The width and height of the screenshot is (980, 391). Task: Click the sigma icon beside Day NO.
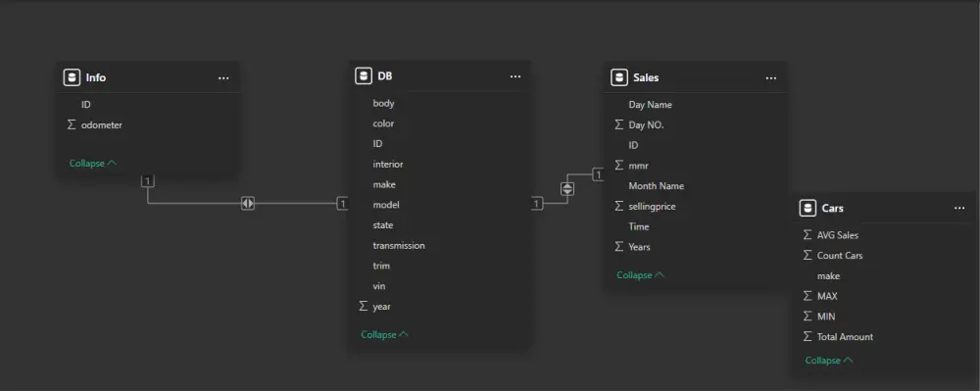619,124
